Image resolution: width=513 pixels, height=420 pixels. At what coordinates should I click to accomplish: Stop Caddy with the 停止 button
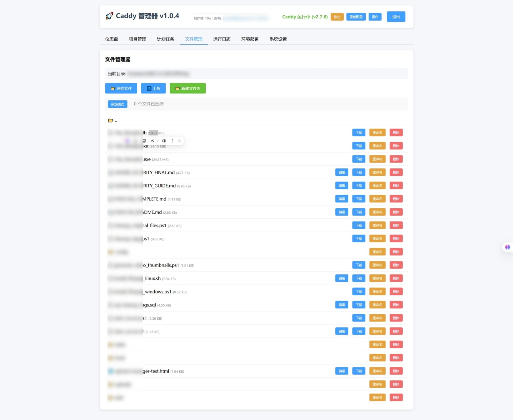pos(337,17)
